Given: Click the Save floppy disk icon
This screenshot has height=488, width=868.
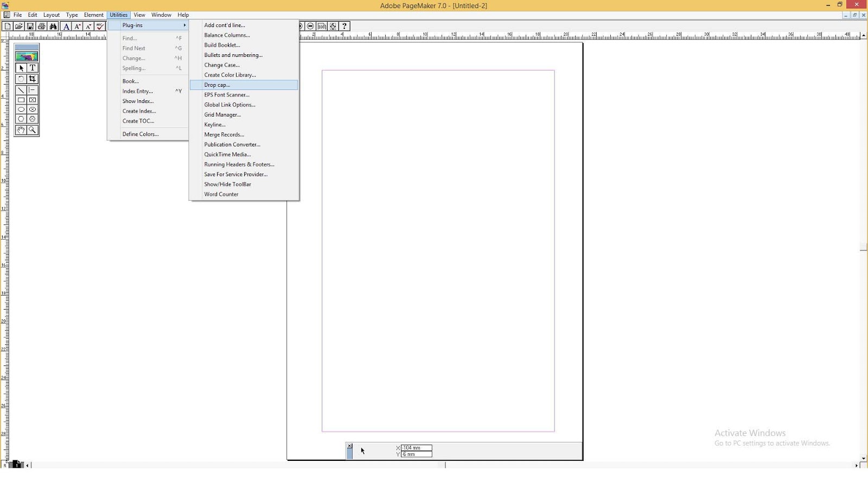Looking at the screenshot, I should click(x=30, y=26).
